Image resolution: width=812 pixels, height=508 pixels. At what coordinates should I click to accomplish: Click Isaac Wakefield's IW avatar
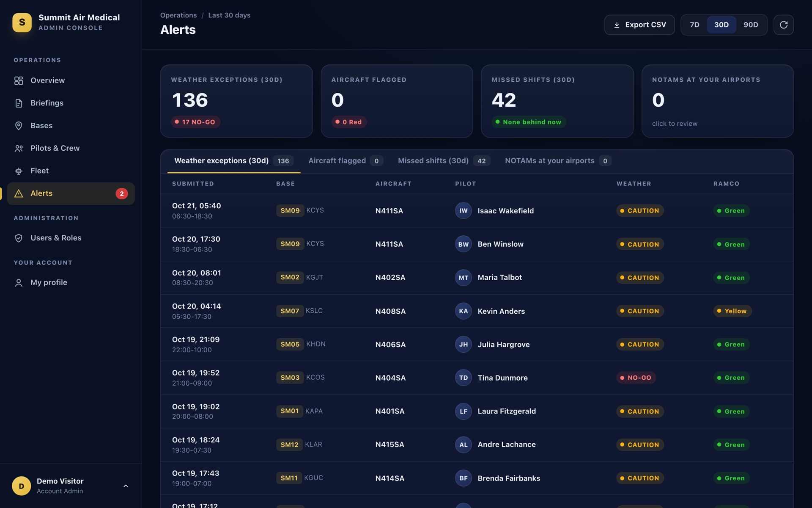[x=464, y=211]
